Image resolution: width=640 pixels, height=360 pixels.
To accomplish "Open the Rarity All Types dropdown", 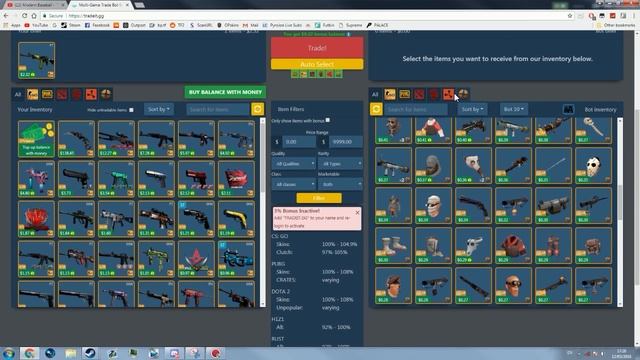I will tap(340, 163).
